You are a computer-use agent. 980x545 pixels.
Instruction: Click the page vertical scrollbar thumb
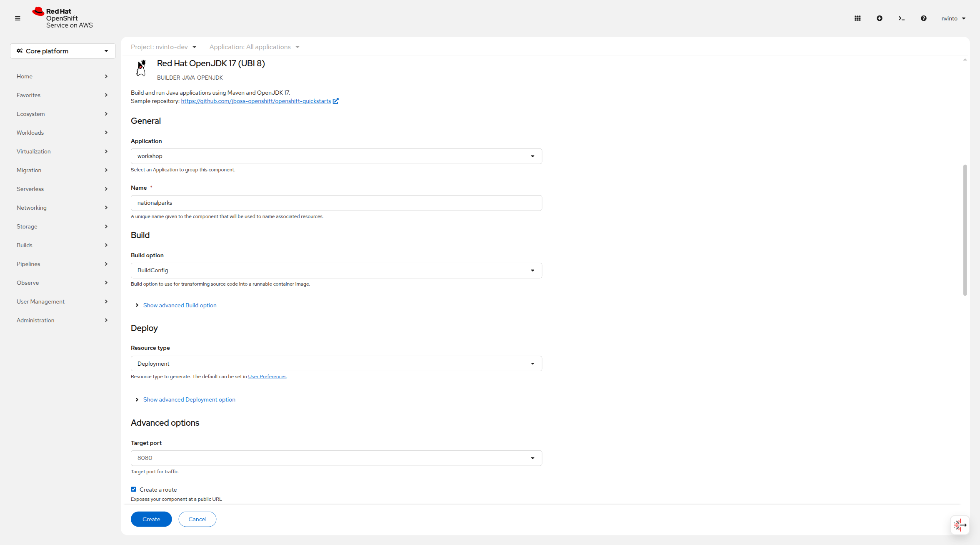[965, 230]
